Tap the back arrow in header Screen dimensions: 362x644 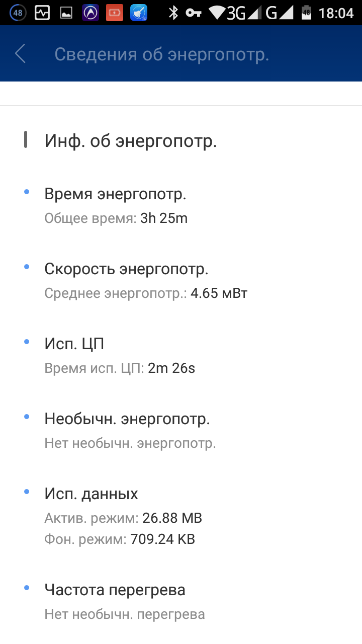[20, 53]
